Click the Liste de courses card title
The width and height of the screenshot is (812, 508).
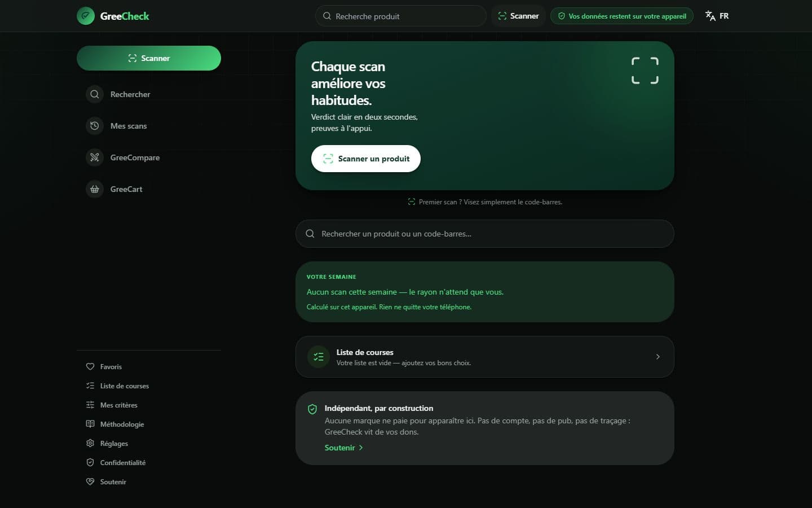[365, 352]
